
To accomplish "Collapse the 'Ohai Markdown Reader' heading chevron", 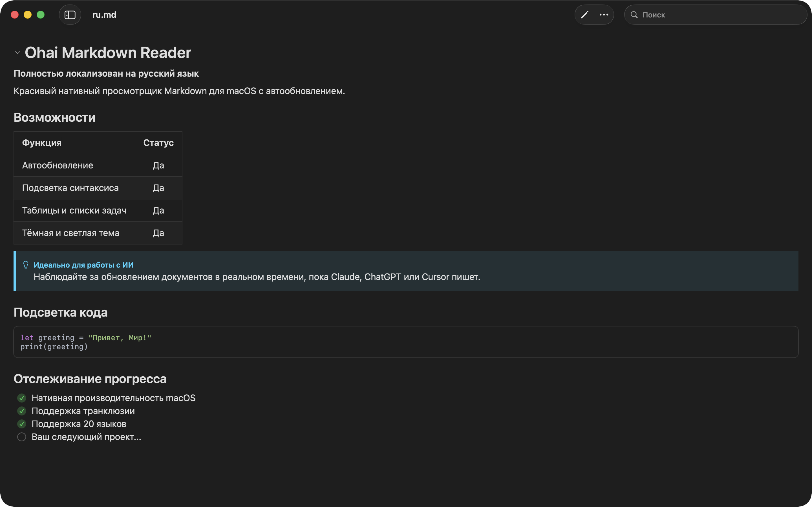I will click(18, 53).
